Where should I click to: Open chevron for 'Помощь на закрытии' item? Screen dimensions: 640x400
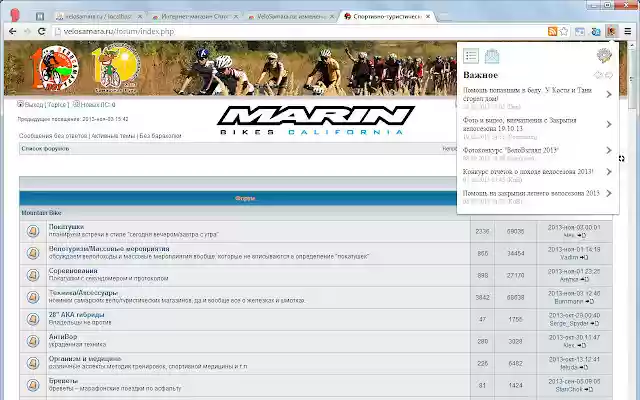(x=609, y=193)
